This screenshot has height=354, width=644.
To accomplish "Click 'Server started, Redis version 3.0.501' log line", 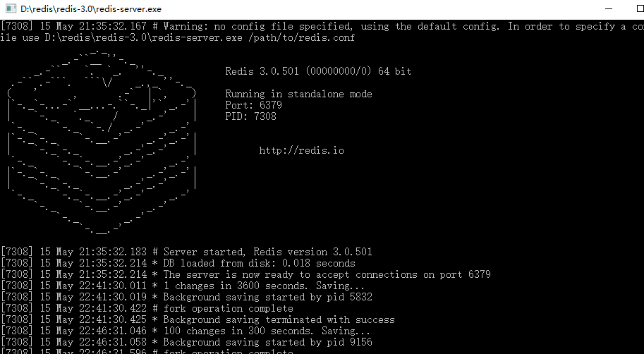I will coord(186,252).
